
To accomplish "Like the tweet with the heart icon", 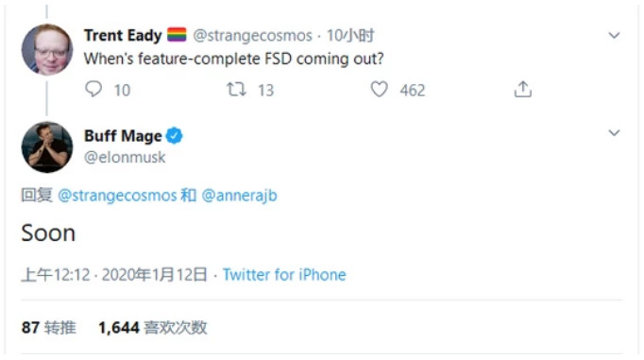I will tap(379, 89).
